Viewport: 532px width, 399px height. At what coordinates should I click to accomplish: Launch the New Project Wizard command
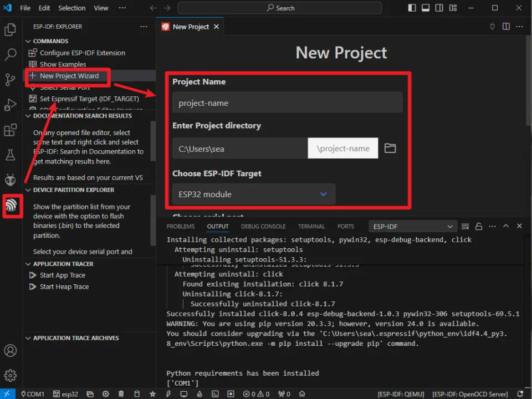(69, 76)
